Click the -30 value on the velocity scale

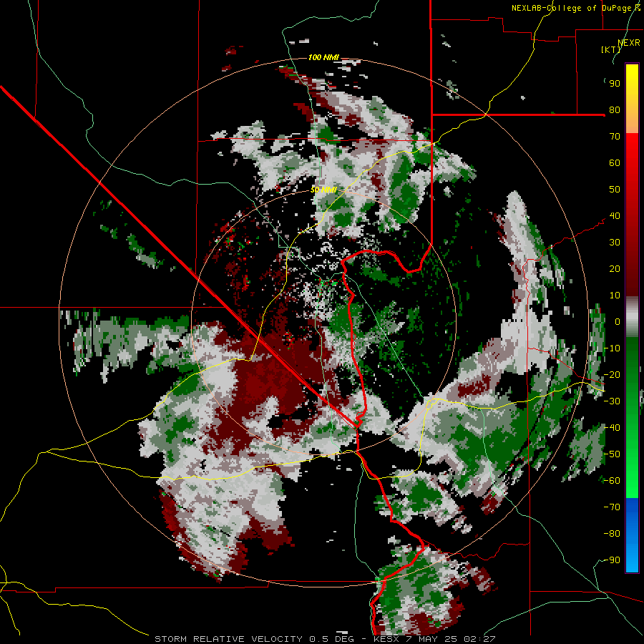pyautogui.click(x=612, y=401)
